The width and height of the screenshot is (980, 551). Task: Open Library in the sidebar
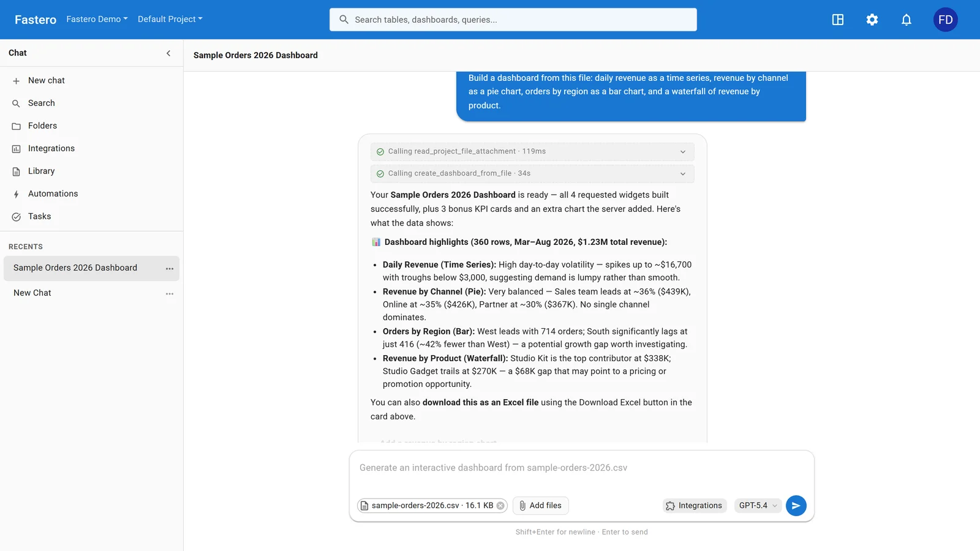pos(92,171)
